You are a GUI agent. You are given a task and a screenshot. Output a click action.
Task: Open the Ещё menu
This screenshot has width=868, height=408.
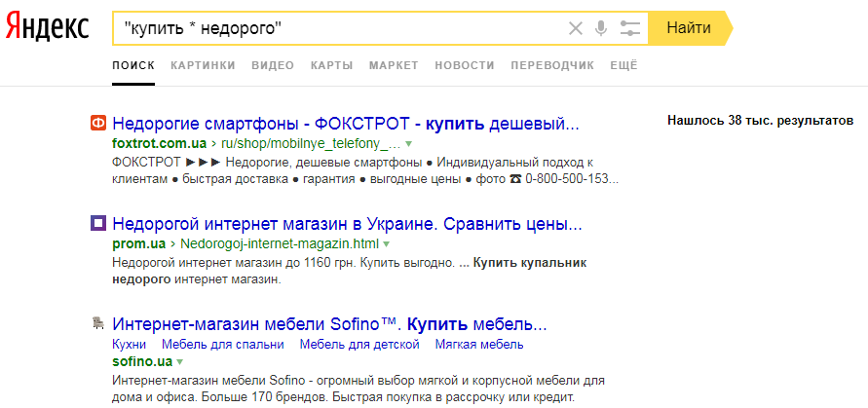(623, 65)
